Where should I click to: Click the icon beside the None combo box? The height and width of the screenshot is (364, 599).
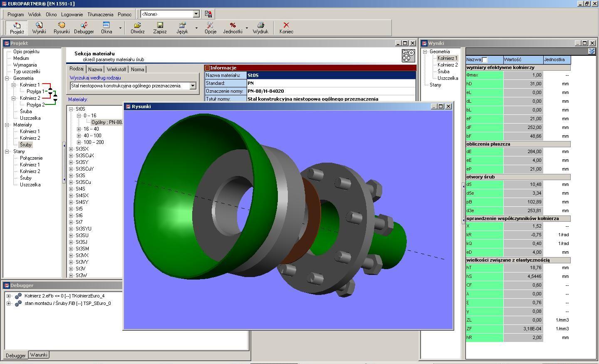[208, 14]
